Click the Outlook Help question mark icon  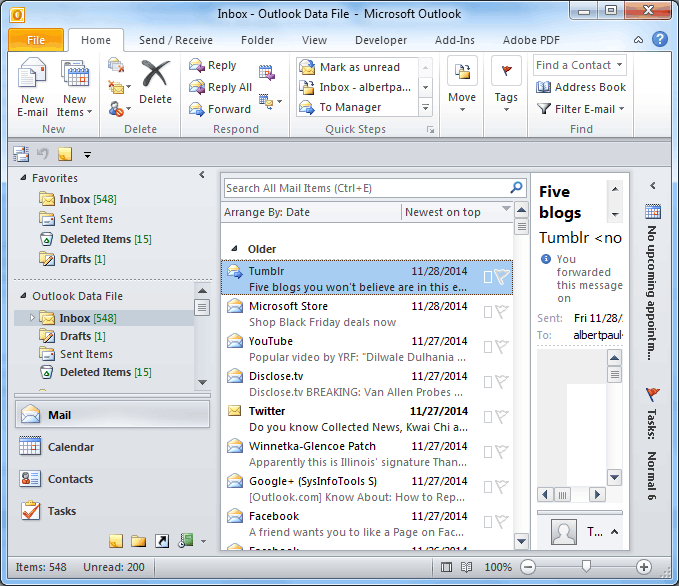point(660,39)
